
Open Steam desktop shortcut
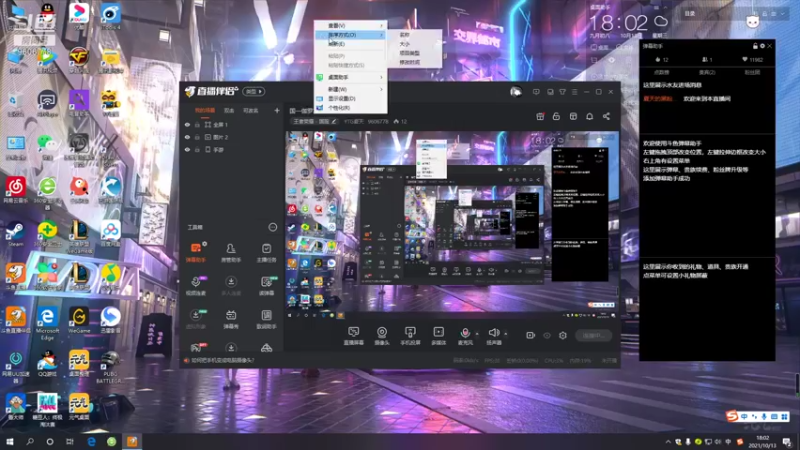(x=15, y=235)
